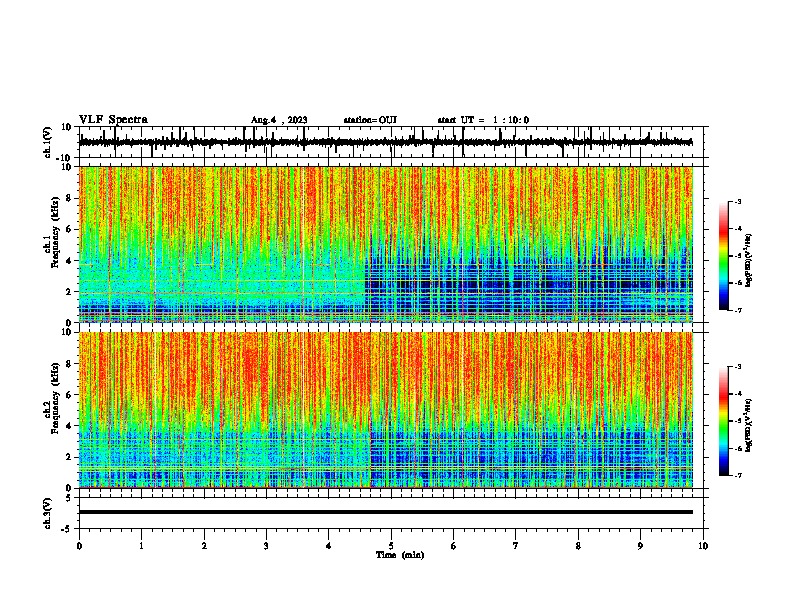Click time axis tick label "6"
Image resolution: width=792 pixels, height=612 pixels.
coord(454,546)
